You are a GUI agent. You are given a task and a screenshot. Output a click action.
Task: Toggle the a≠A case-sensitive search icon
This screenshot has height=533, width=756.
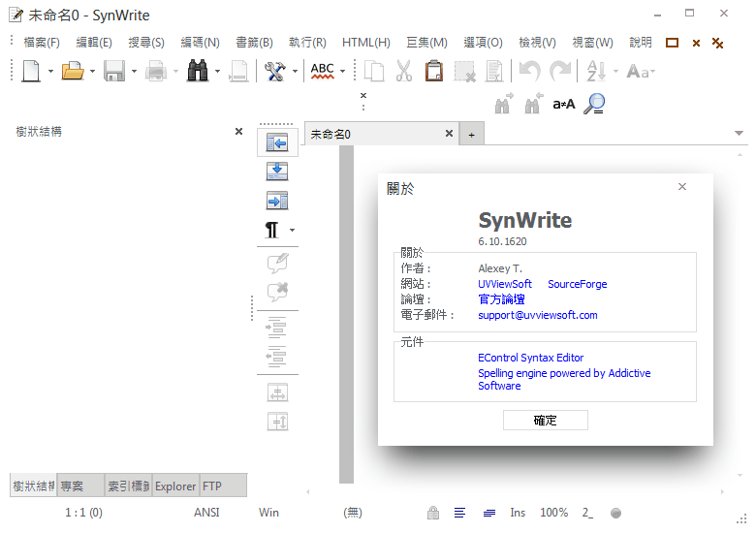(x=564, y=104)
